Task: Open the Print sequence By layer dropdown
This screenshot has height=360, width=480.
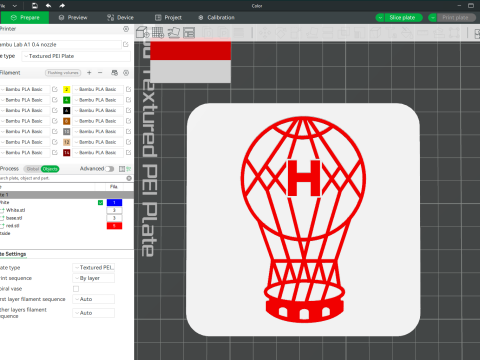Action: [x=94, y=278]
